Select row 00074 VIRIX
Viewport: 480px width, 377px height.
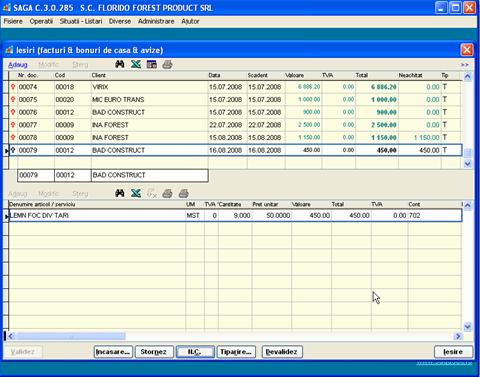(x=235, y=87)
